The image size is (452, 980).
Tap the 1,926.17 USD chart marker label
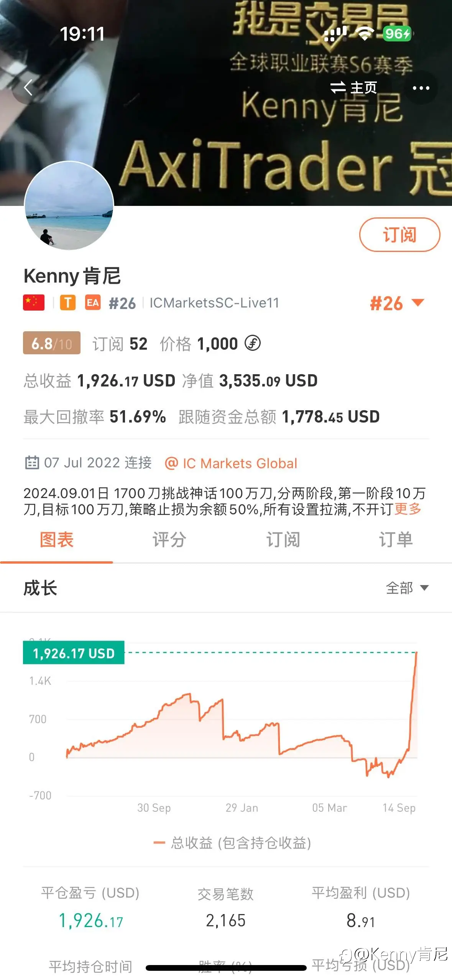point(74,653)
